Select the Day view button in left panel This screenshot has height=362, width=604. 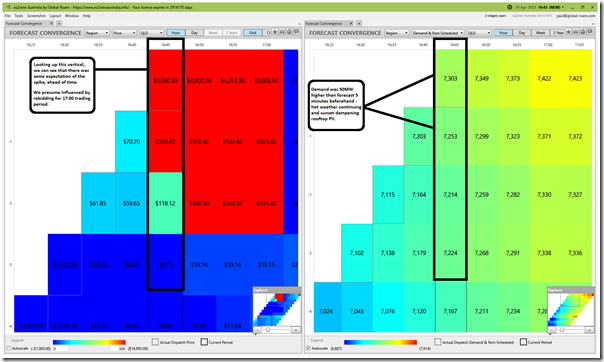pyautogui.click(x=195, y=33)
